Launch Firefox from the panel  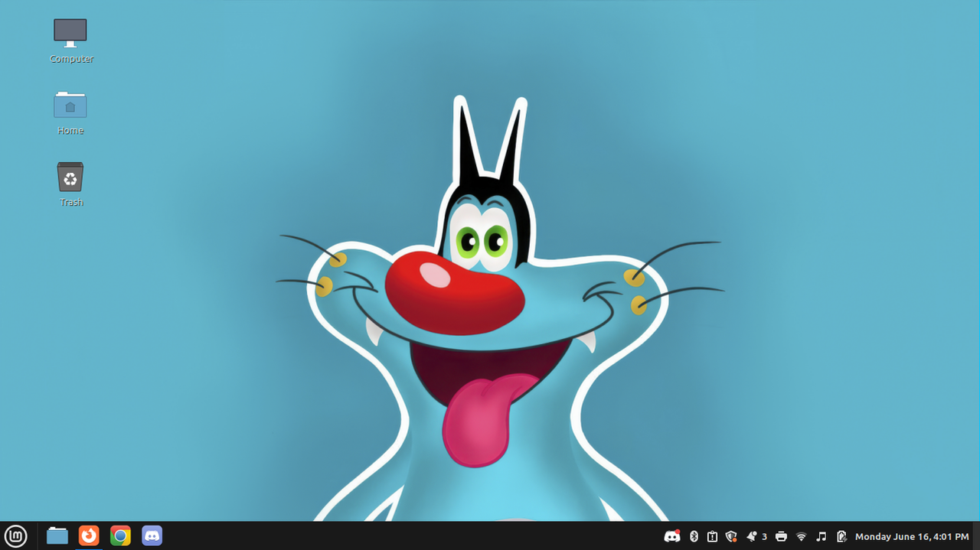click(x=89, y=535)
